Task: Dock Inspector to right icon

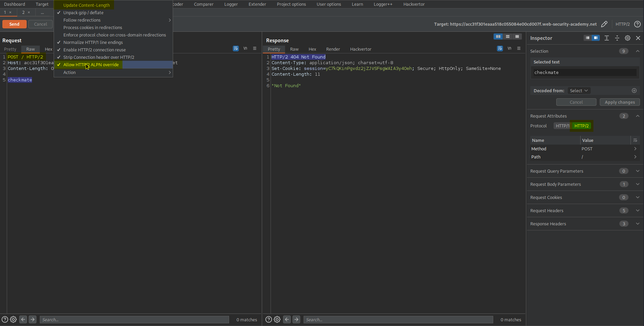Action: (x=596, y=38)
